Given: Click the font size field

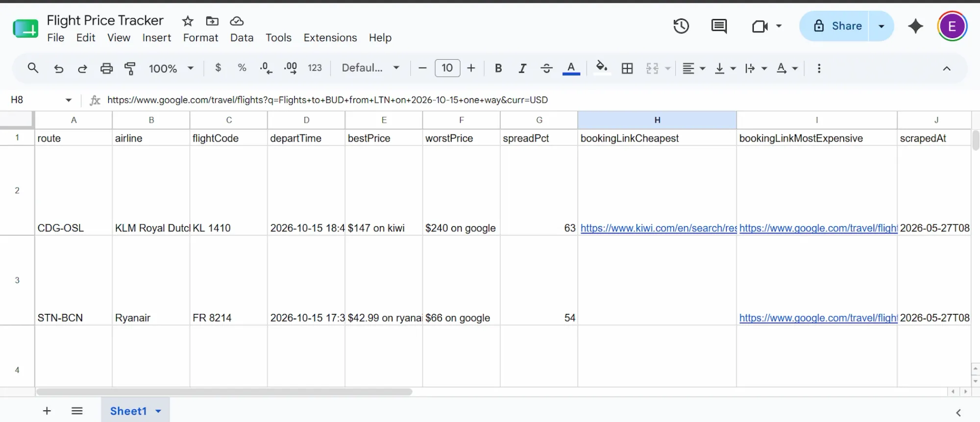Looking at the screenshot, I should 447,68.
